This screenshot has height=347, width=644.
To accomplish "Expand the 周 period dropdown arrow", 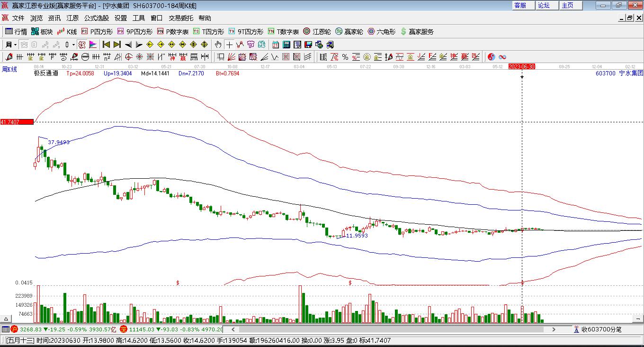I will pyautogui.click(x=16, y=45).
